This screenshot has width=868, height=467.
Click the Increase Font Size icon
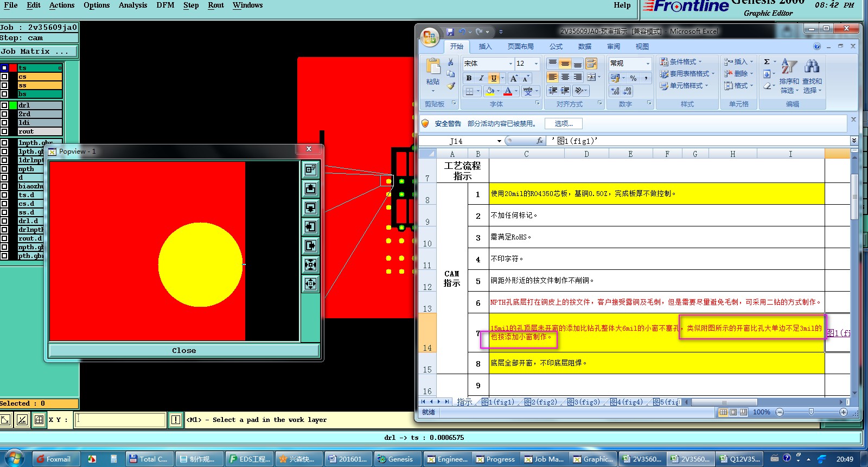[x=514, y=78]
